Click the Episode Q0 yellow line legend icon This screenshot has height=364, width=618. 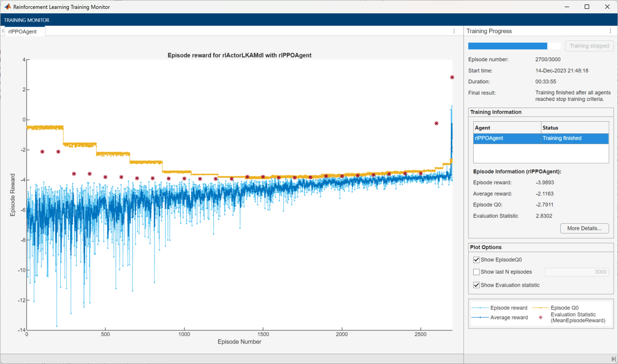point(540,308)
